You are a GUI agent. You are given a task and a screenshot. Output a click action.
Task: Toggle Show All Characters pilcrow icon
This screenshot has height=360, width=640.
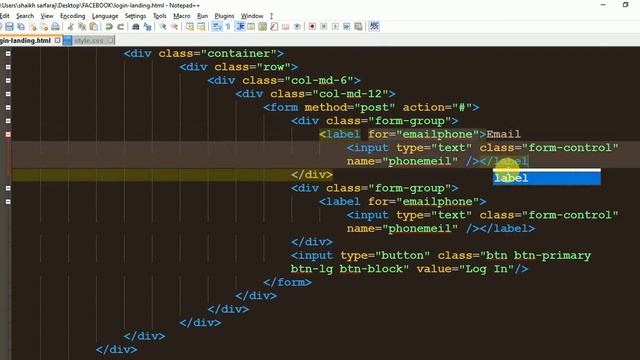pyautogui.click(x=228, y=27)
